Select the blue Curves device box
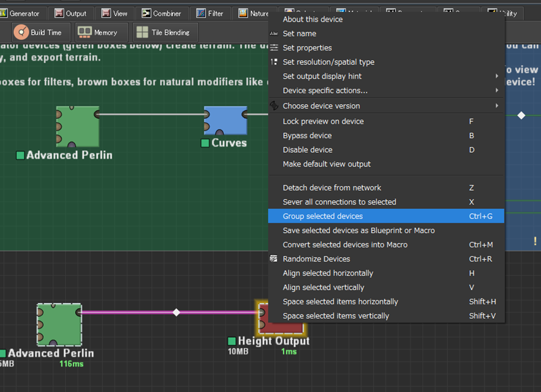 coord(225,120)
